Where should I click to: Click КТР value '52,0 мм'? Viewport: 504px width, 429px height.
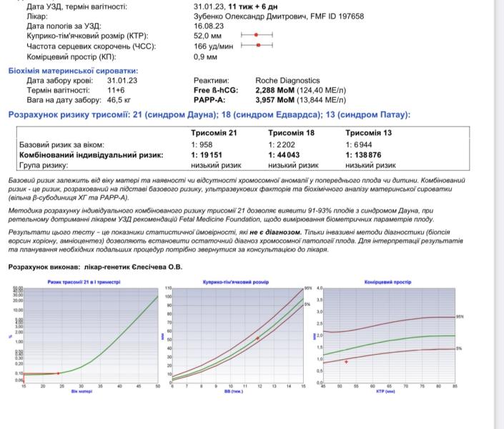207,36
